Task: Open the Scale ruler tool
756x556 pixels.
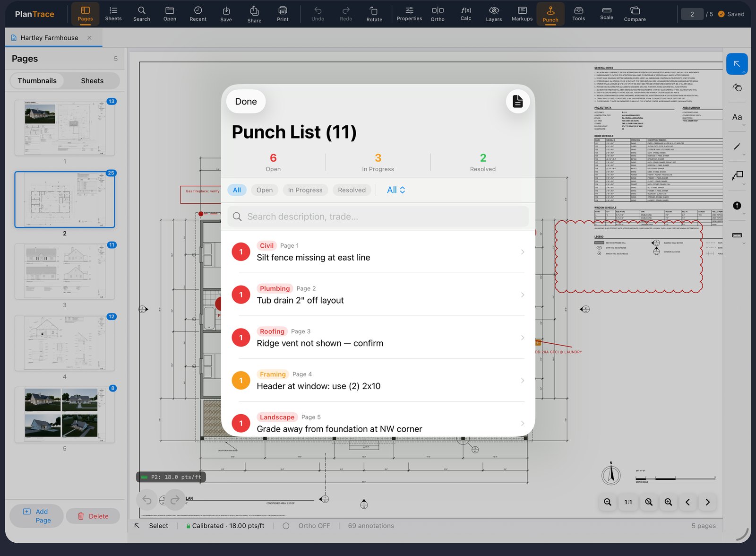Action: [607, 14]
